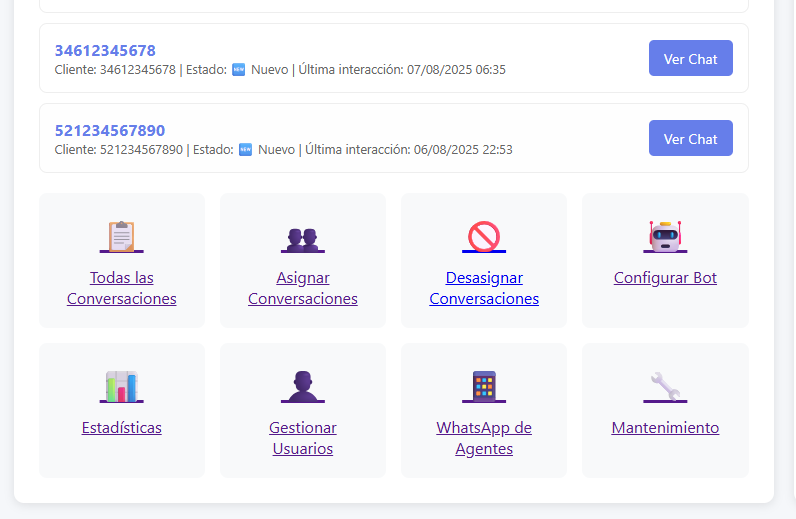This screenshot has width=796, height=519.
Task: Open Ver Chat for 34612345678
Action: click(690, 58)
